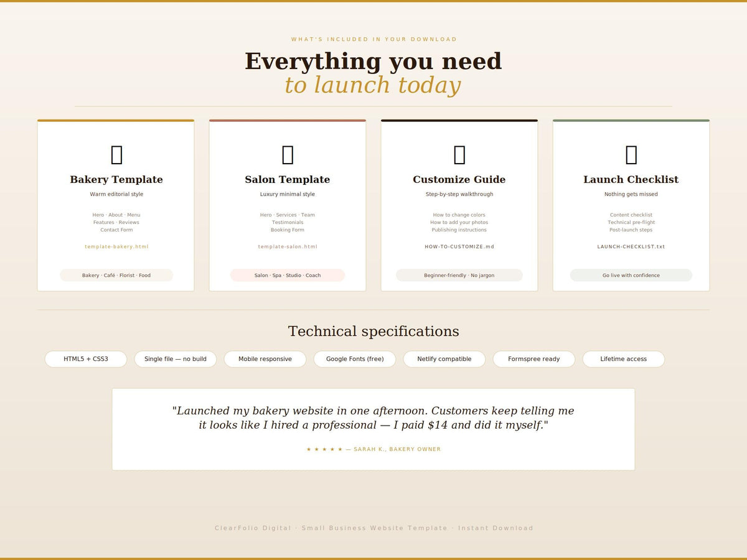Click the Booking Form line
747x560 pixels.
(x=288, y=230)
